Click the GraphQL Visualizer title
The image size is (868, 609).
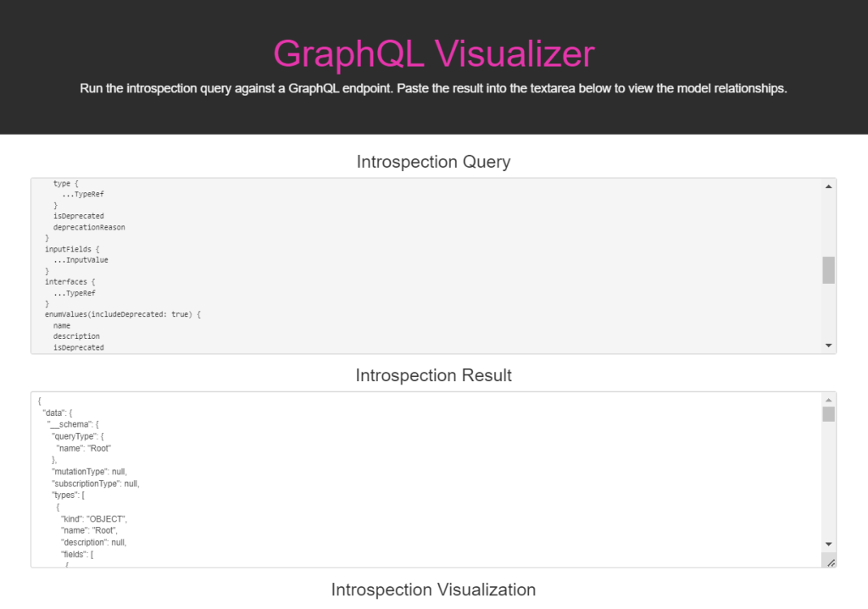[x=433, y=53]
